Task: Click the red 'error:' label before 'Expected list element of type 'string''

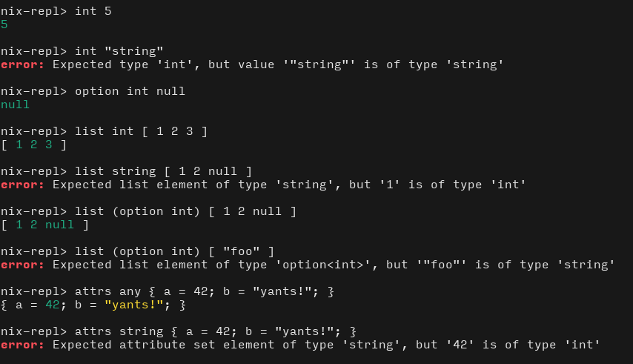Action: [x=22, y=185]
